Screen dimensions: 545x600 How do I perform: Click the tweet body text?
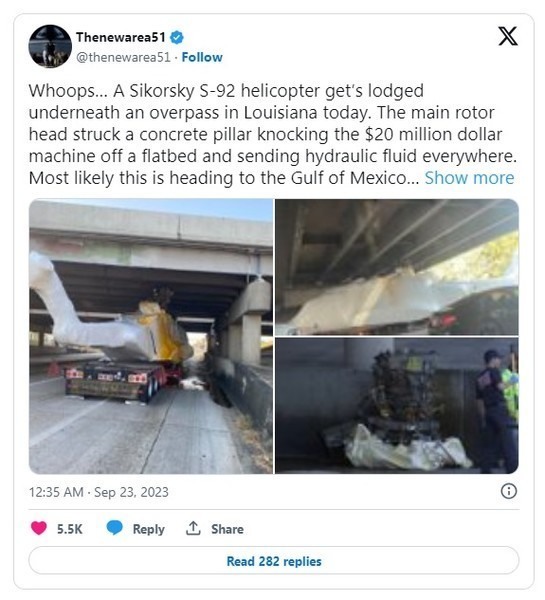[x=272, y=134]
